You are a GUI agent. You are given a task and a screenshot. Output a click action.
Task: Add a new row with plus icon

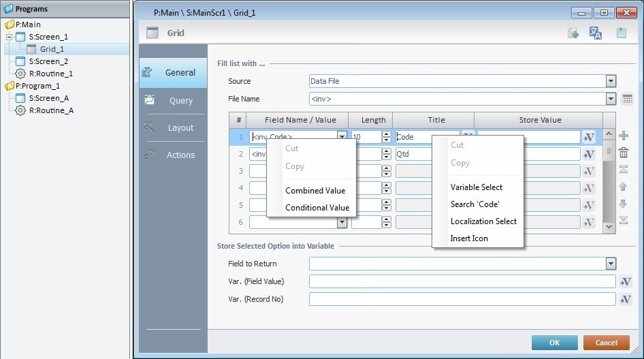pyautogui.click(x=623, y=136)
